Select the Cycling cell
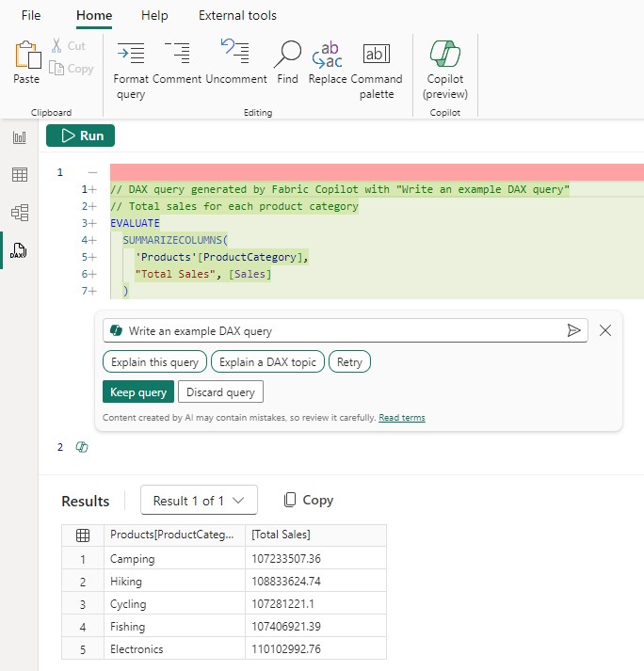 [x=174, y=604]
